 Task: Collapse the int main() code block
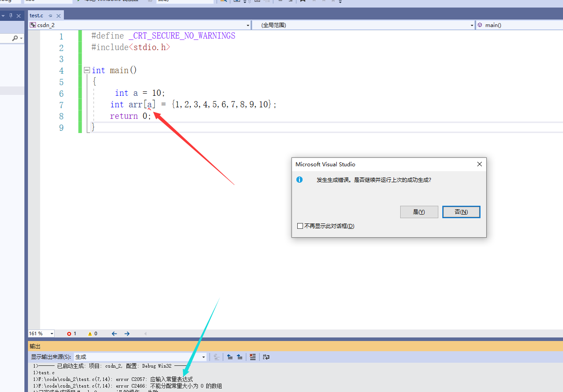(x=87, y=70)
